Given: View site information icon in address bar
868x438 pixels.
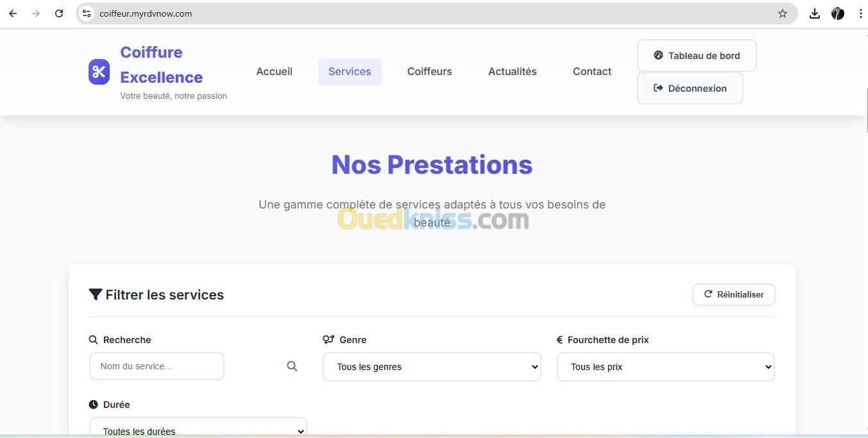Looking at the screenshot, I should click(87, 13).
